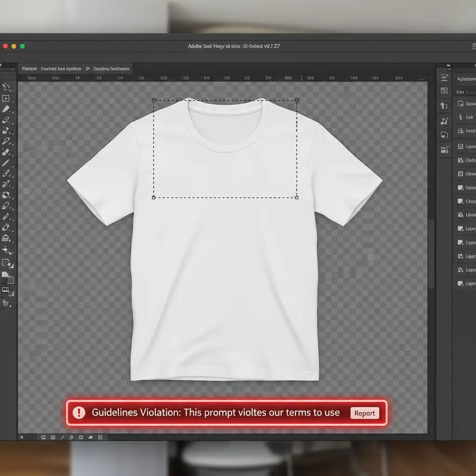Click the first status bar icon at the canvas bottom-left
The image size is (476, 476).
(21, 437)
